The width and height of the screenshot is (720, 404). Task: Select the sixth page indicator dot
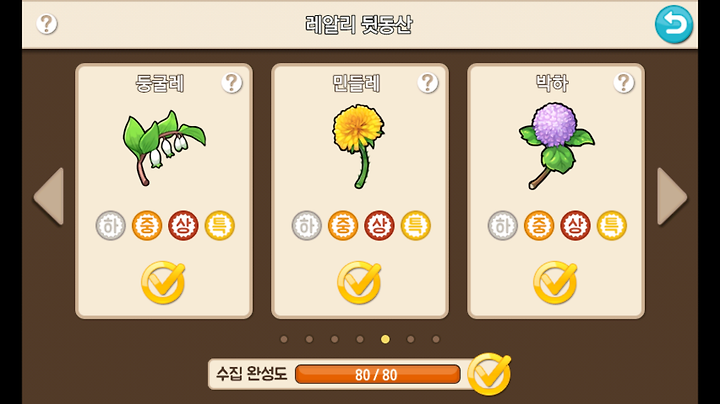[411, 339]
